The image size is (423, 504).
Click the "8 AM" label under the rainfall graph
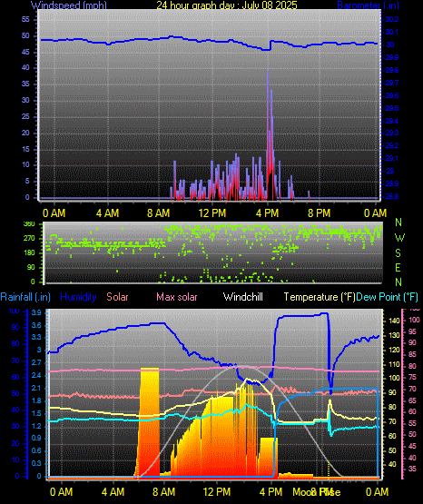point(163,492)
